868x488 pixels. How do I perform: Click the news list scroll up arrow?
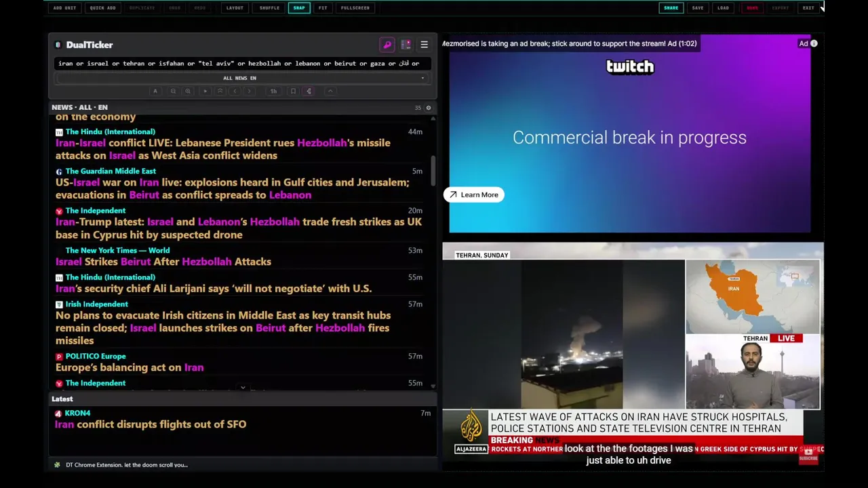point(433,118)
